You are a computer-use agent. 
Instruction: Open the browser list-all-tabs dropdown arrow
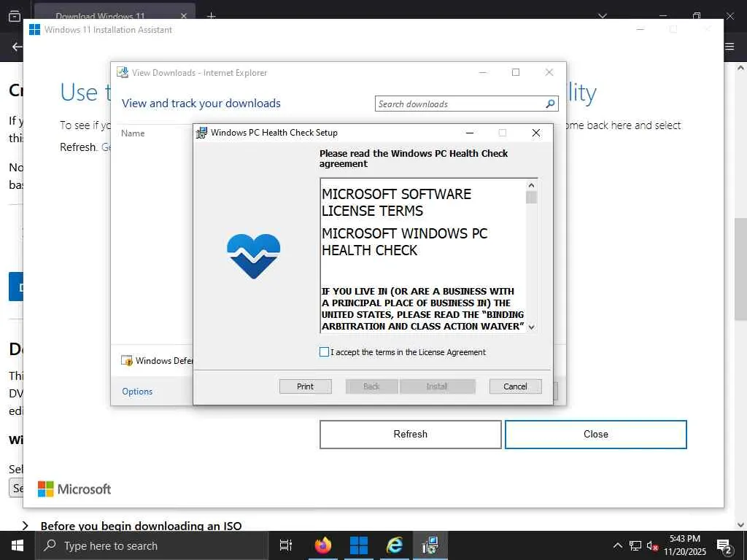point(603,16)
